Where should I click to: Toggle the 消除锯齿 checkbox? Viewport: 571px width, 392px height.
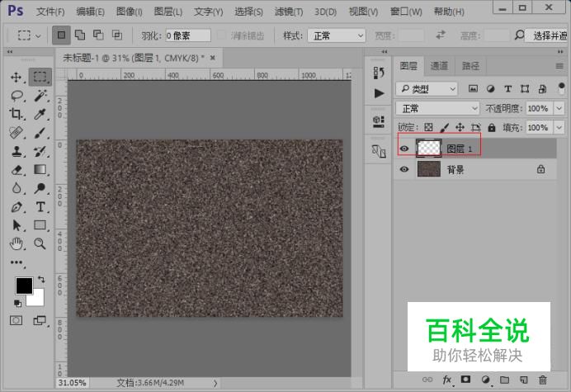click(222, 36)
